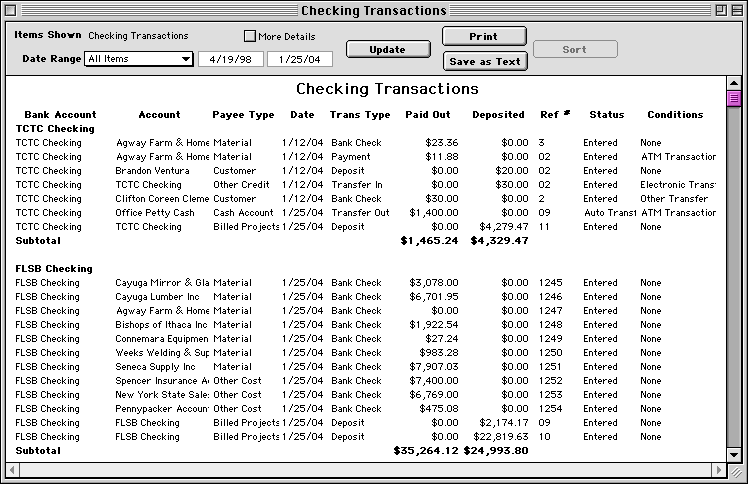Click the Print button
Screen dimensions: 748x484
(484, 36)
